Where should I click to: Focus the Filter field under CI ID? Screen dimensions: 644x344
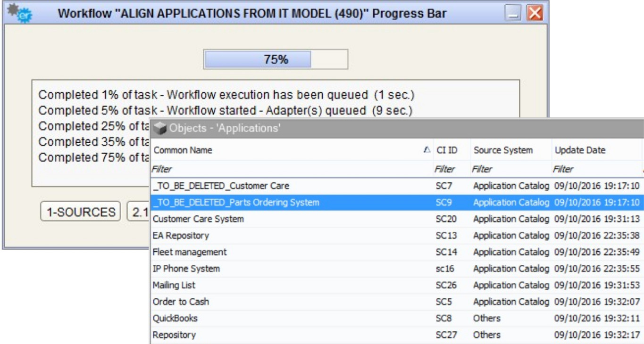(x=451, y=168)
